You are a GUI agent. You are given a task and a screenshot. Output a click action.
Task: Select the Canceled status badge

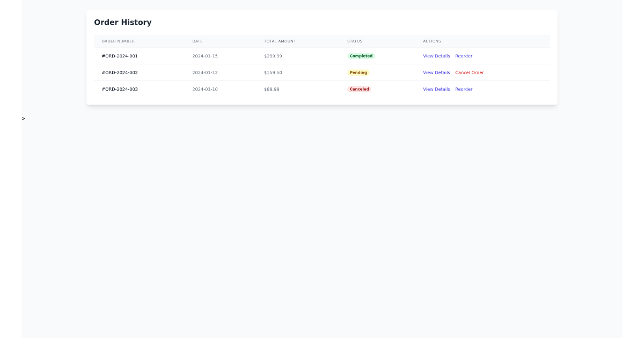(x=359, y=89)
